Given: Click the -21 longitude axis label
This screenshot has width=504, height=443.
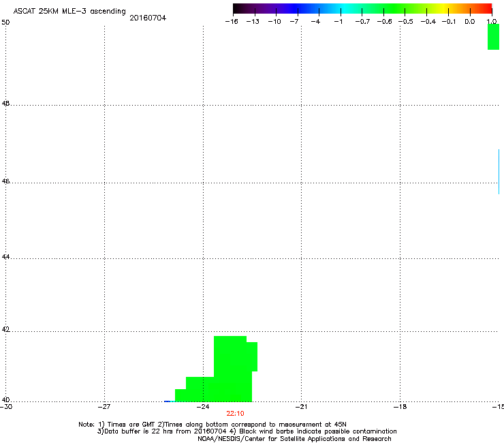Looking at the screenshot, I should click(301, 407).
